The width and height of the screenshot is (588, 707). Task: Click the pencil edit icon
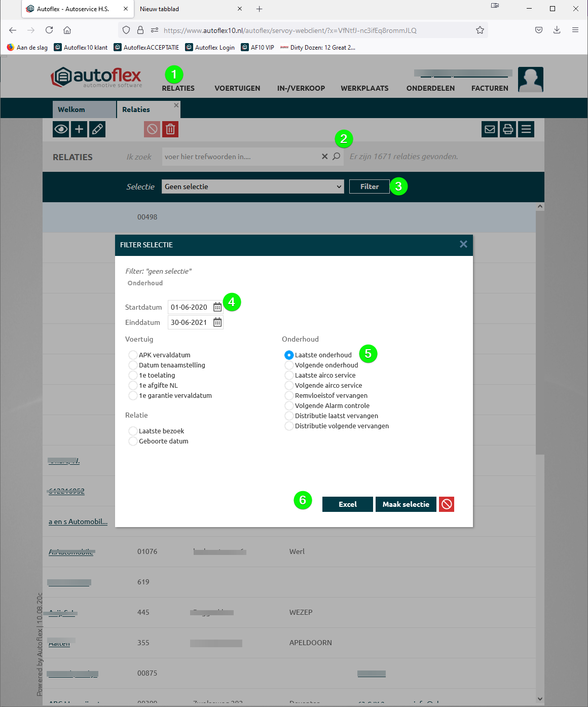[97, 129]
